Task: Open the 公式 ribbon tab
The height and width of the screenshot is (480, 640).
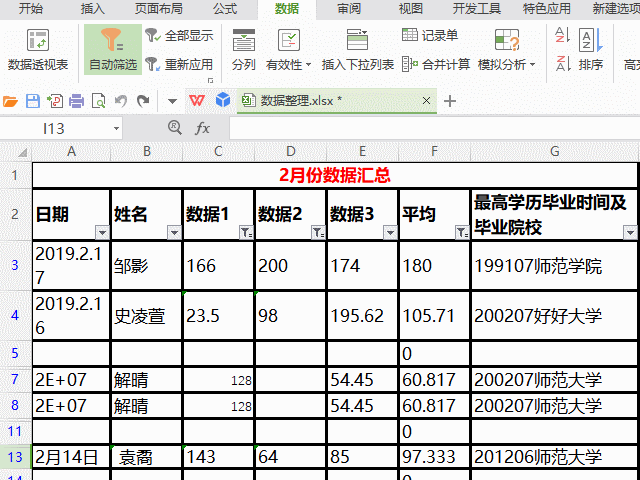Action: point(224,9)
